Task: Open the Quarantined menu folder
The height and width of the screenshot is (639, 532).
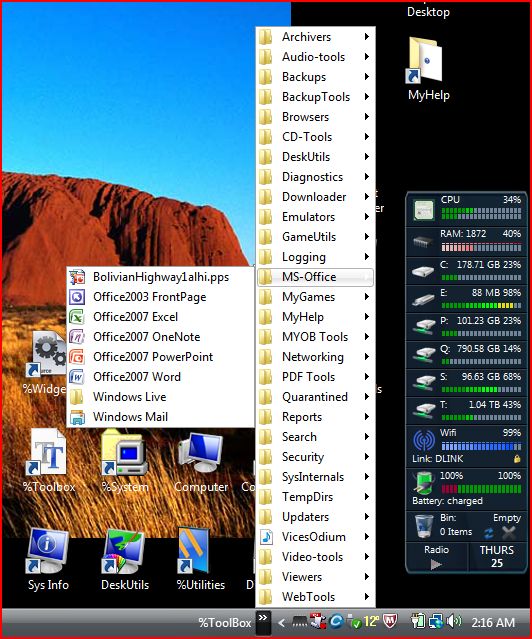Action: pos(316,397)
